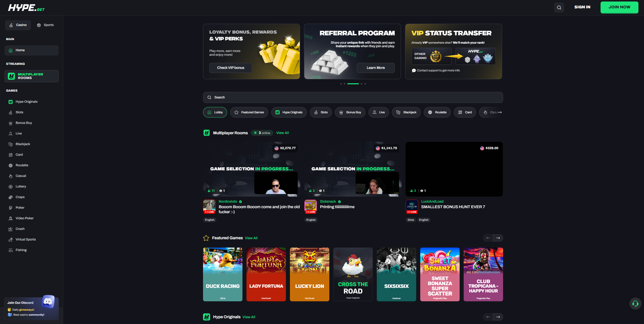Click the Fishing icon in the sidebar
Screen dimensions: 644x324
click(x=11, y=250)
